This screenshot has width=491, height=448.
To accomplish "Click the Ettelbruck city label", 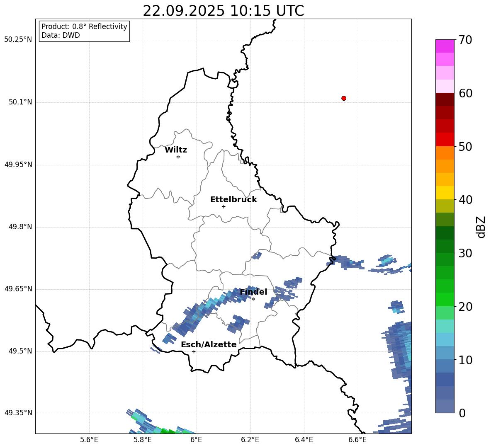I will pos(233,200).
